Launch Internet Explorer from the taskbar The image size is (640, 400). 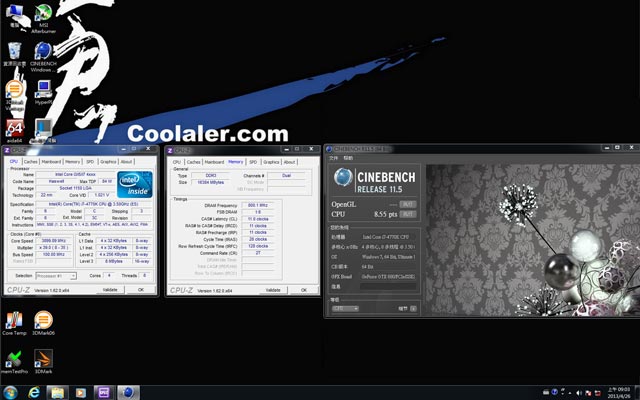tap(34, 393)
